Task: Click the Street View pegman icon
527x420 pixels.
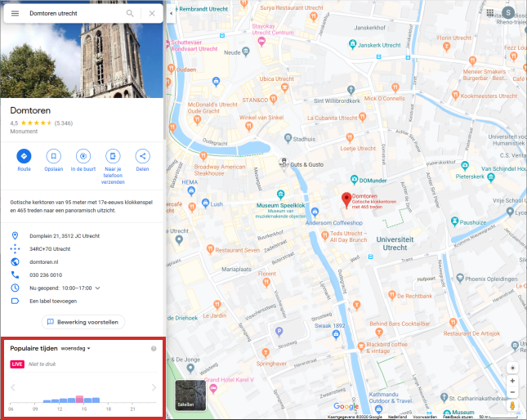Action: click(512, 405)
